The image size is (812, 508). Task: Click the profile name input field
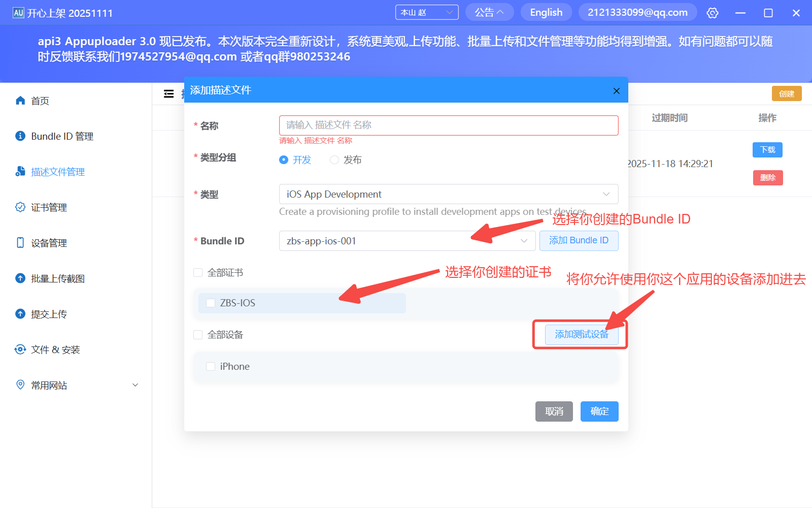(x=448, y=125)
